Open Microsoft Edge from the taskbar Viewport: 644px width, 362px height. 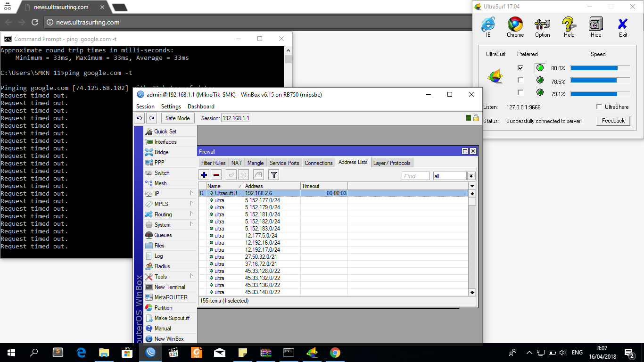81,353
